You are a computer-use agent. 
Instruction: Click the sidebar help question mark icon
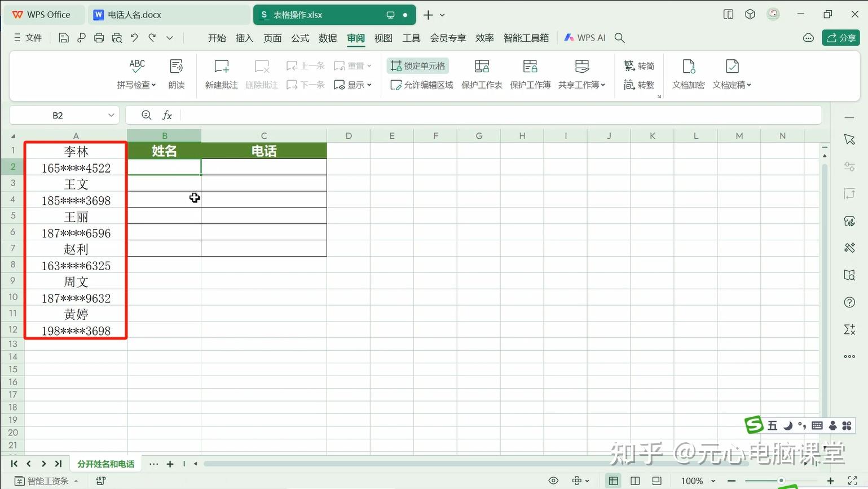(x=849, y=302)
